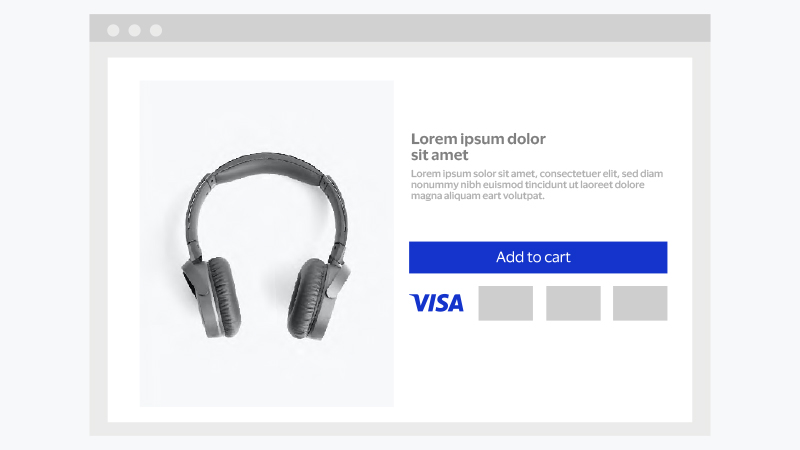The image size is (800, 450).
Task: Open the headphones product image
Action: [267, 243]
